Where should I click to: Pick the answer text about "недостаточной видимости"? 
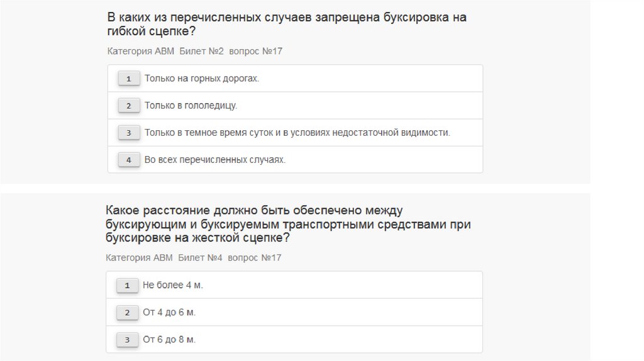pyautogui.click(x=297, y=133)
